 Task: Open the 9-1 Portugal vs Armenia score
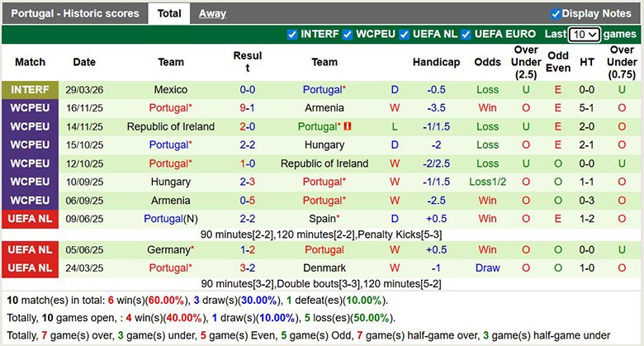tap(247, 108)
